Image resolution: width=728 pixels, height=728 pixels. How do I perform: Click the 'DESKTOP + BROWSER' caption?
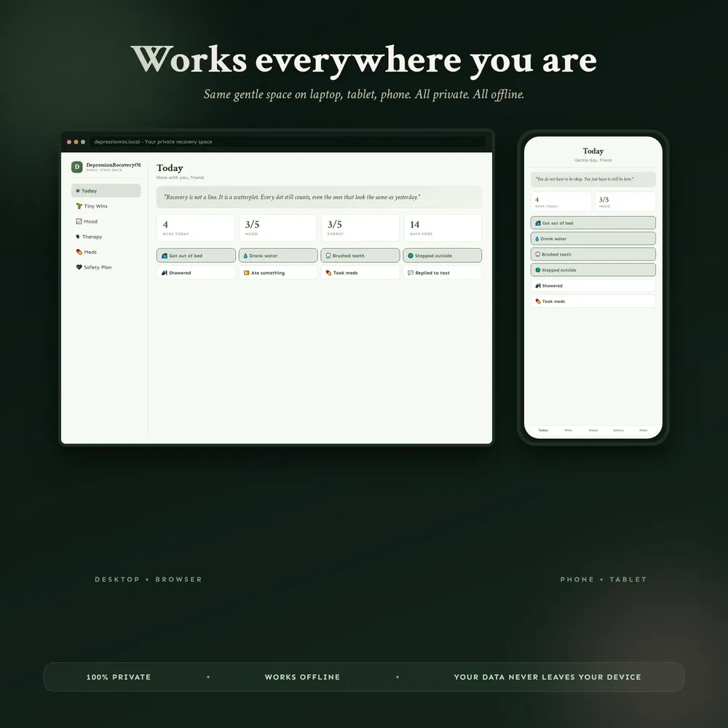(x=149, y=579)
